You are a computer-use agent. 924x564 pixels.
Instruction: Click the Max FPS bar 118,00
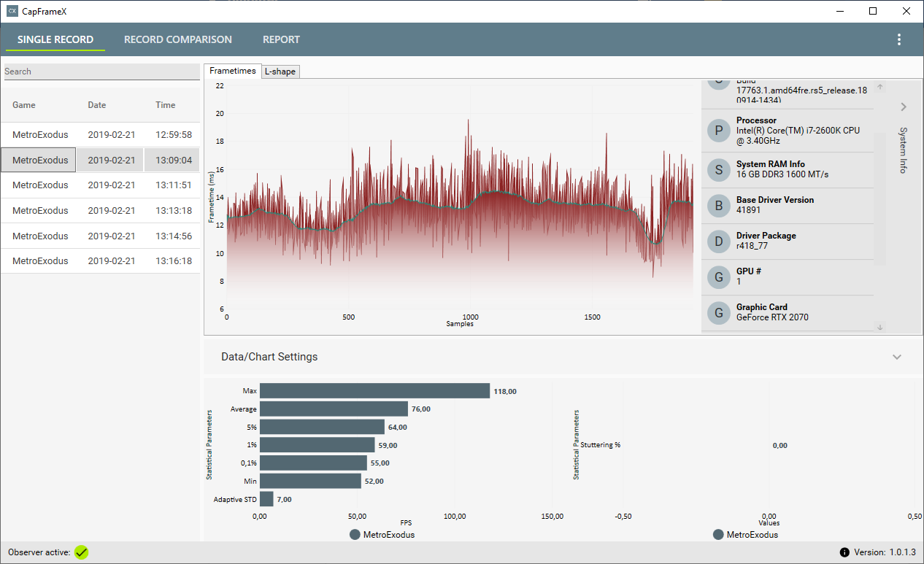tap(374, 391)
